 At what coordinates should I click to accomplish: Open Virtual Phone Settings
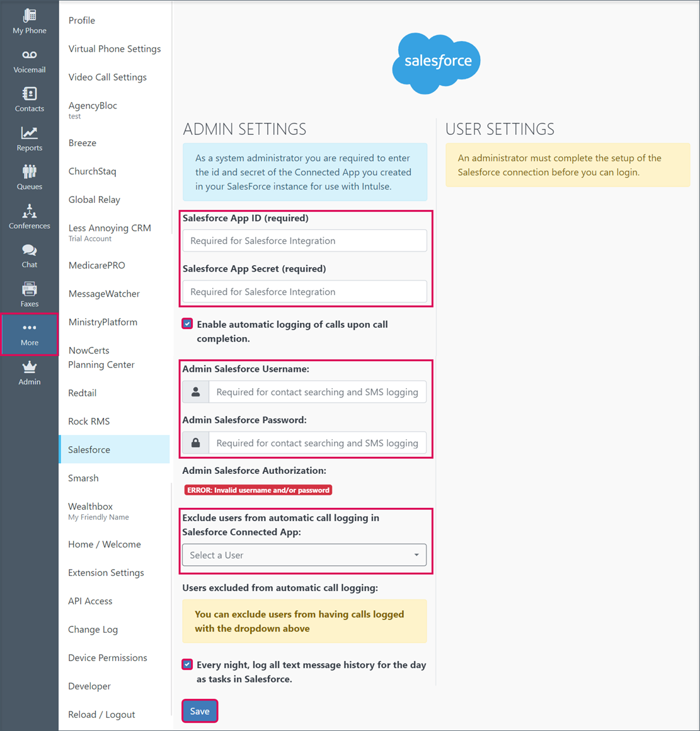115,49
